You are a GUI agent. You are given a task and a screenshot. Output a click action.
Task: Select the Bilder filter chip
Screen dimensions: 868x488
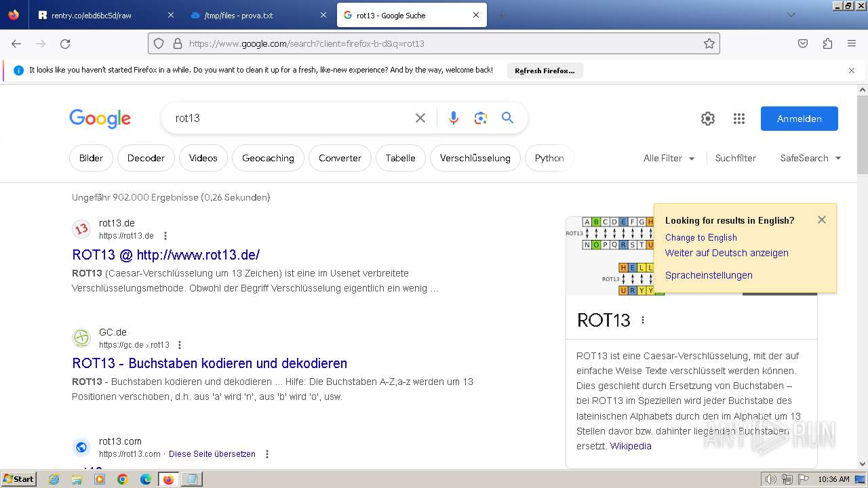pos(91,158)
